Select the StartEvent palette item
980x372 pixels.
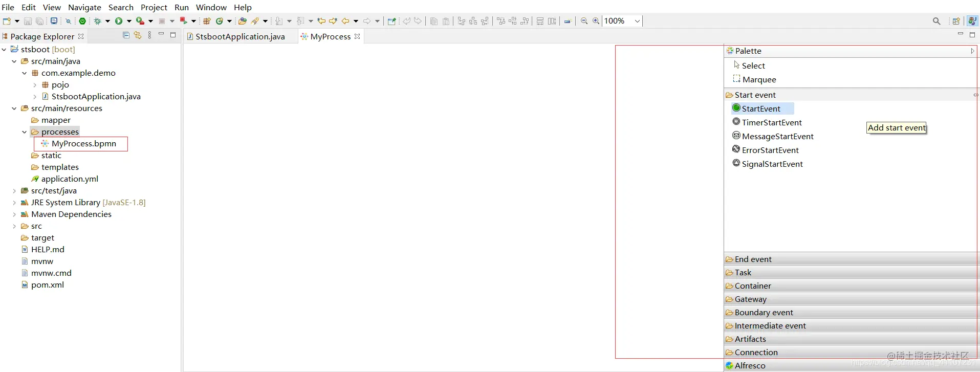(x=763, y=108)
